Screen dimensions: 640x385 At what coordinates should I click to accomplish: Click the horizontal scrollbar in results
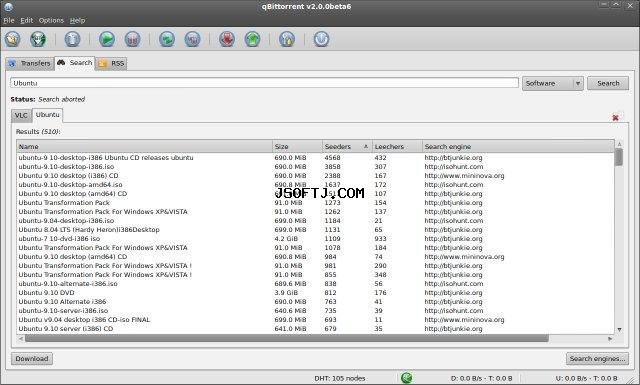287,338
